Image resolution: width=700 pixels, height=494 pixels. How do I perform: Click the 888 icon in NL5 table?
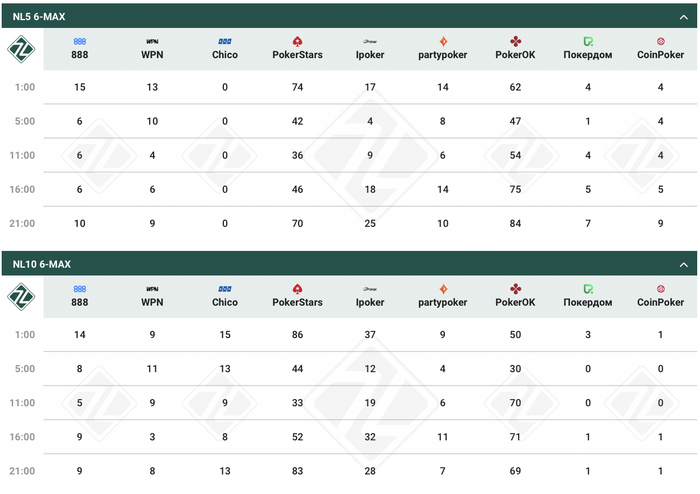[80, 41]
